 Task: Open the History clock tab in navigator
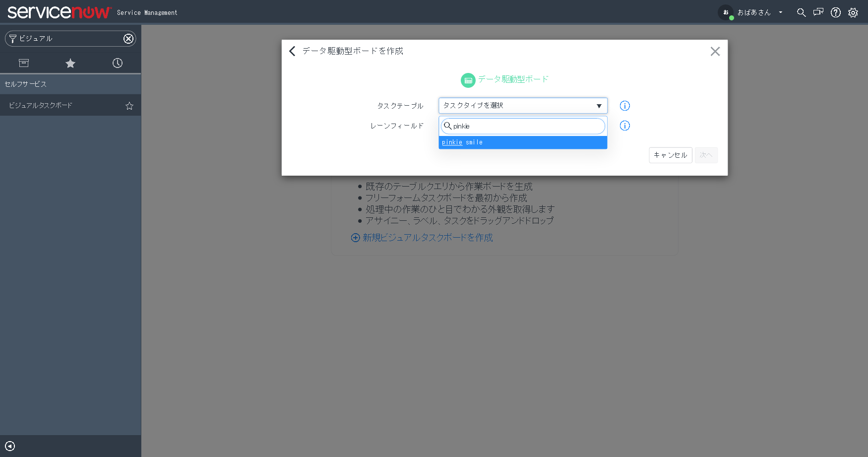pos(117,63)
